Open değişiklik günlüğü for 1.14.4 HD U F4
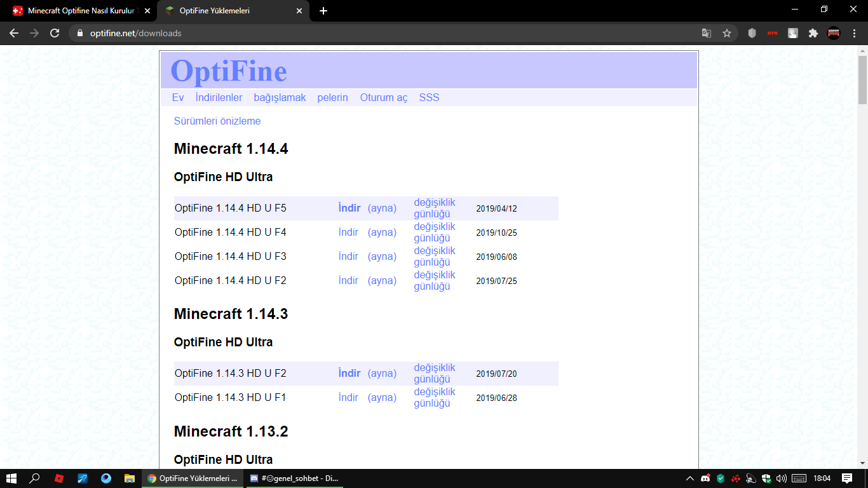 pyautogui.click(x=435, y=233)
